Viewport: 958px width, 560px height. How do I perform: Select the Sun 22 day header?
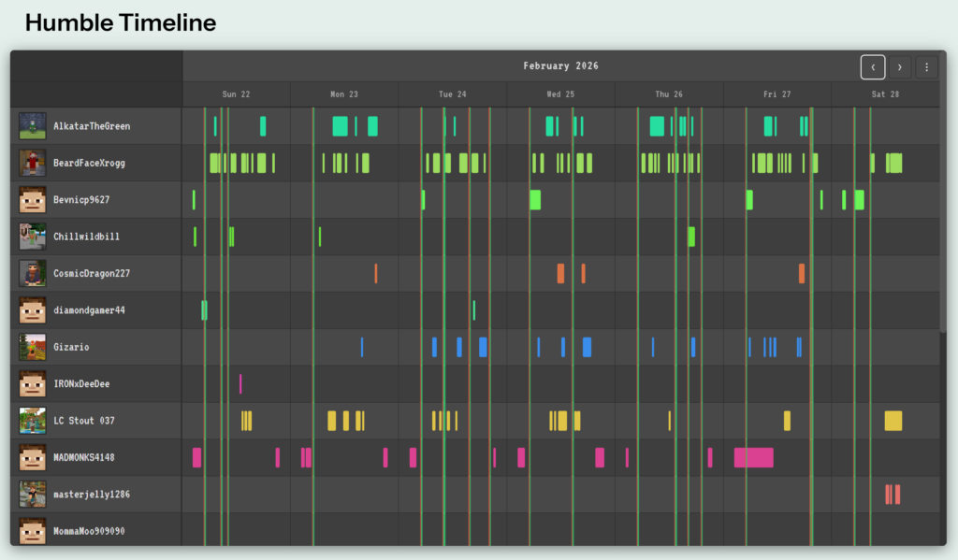pos(236,94)
